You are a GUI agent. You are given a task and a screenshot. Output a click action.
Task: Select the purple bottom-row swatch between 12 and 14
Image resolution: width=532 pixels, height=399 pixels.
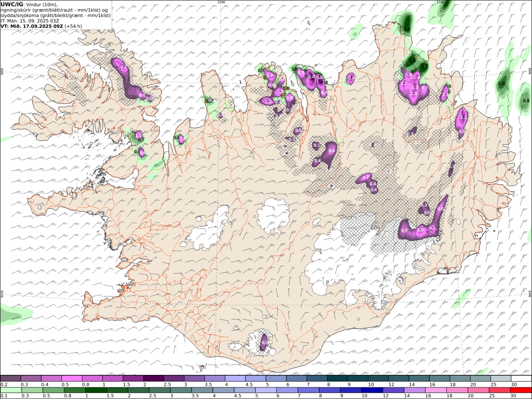coord(393,390)
